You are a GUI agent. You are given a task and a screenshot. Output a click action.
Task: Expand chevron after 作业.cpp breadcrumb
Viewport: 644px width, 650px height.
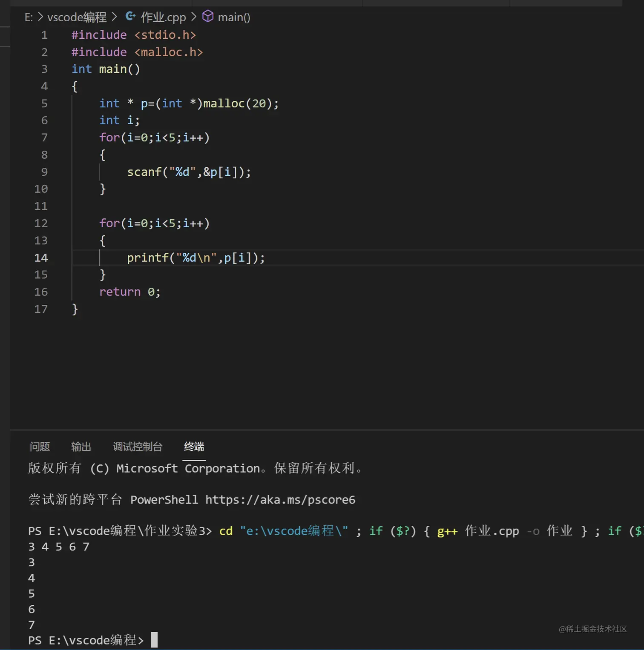pyautogui.click(x=194, y=17)
